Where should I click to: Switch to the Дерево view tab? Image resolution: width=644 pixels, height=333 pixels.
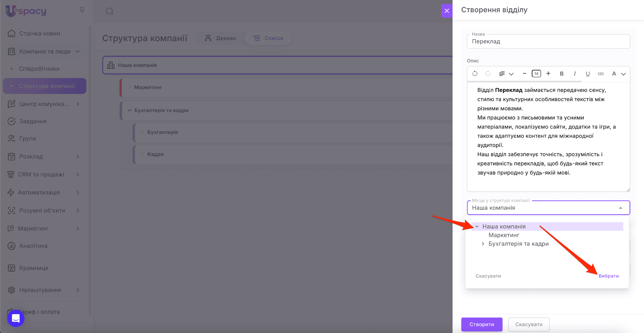(x=220, y=38)
